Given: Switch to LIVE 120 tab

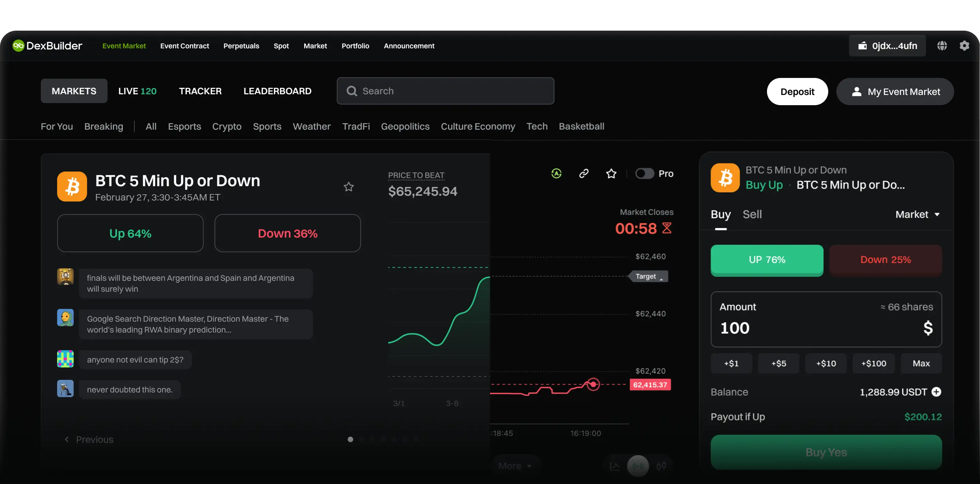Looking at the screenshot, I should pos(137,91).
